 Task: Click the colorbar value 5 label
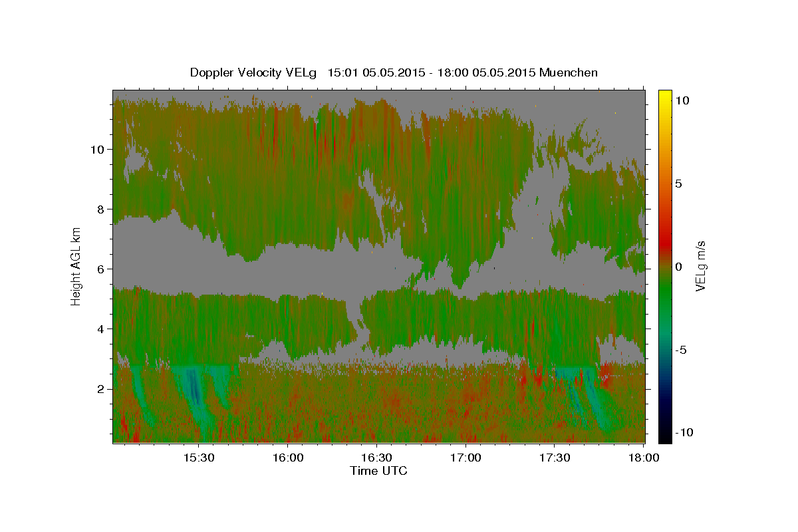[678, 184]
